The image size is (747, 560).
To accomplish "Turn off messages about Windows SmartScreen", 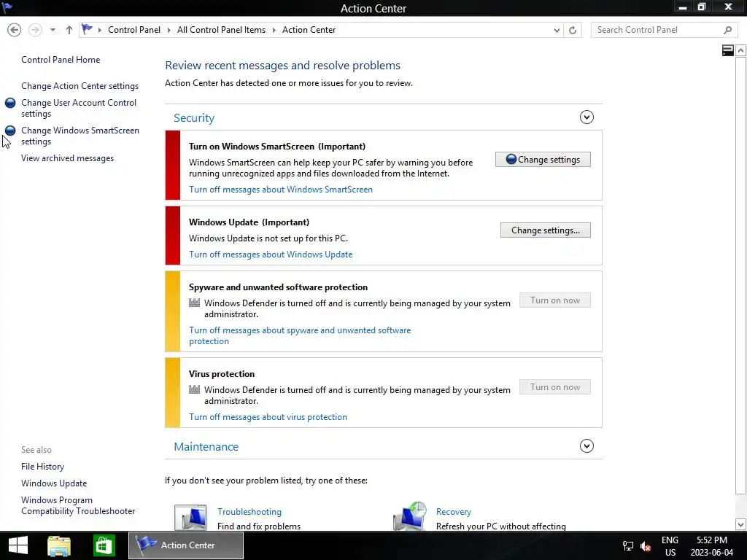I will [x=281, y=190].
